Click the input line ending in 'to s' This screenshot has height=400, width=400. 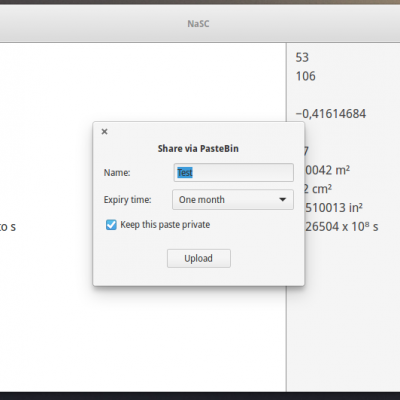click(x=8, y=227)
